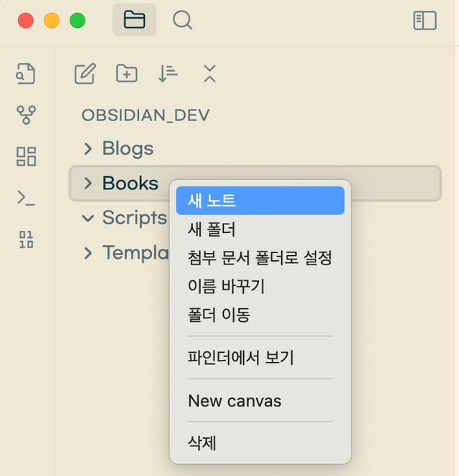The width and height of the screenshot is (459, 476).
Task: Choose 새 노트 in context menu
Action: (x=260, y=201)
